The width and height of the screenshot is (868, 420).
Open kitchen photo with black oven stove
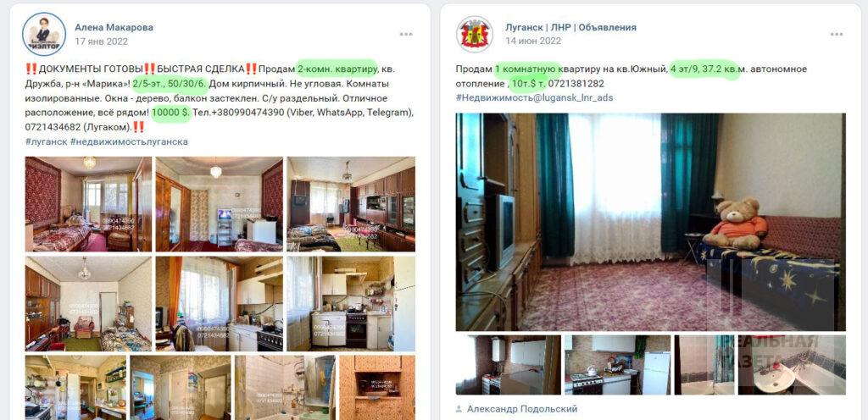[350, 303]
